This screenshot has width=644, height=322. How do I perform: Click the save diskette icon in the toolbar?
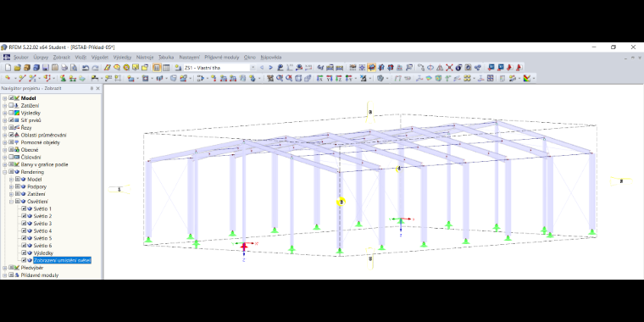pyautogui.click(x=46, y=68)
